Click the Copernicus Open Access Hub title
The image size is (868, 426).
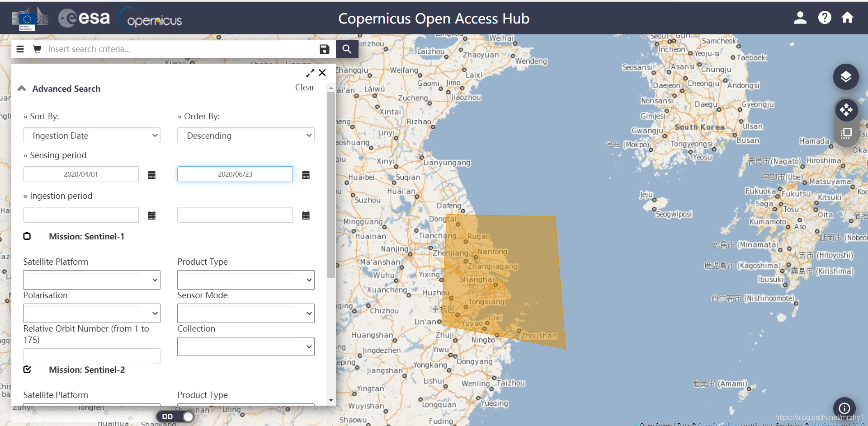[x=434, y=19]
